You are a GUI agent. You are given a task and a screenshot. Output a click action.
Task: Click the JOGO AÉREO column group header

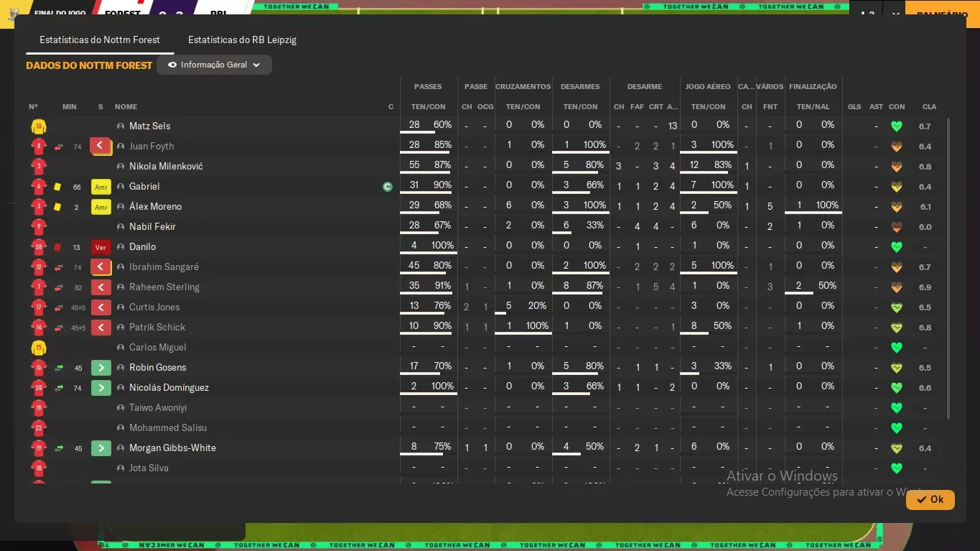pos(708,87)
